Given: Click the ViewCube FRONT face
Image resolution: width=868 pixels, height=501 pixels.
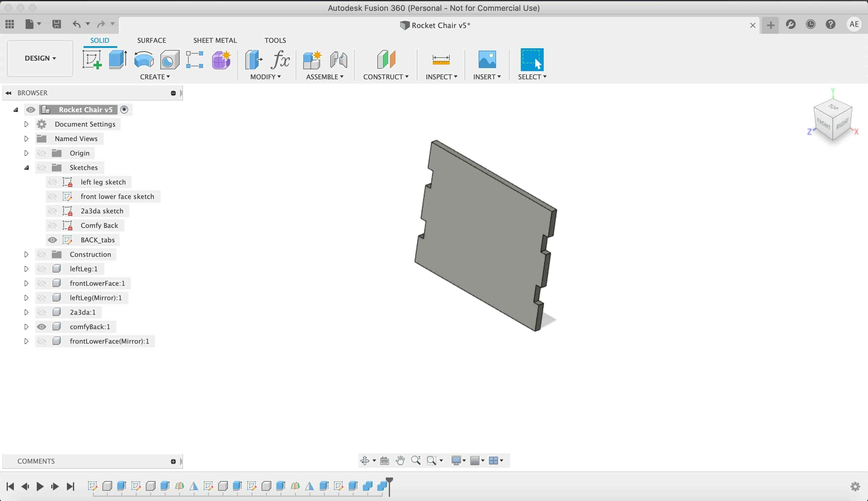Looking at the screenshot, I should pyautogui.click(x=824, y=124).
